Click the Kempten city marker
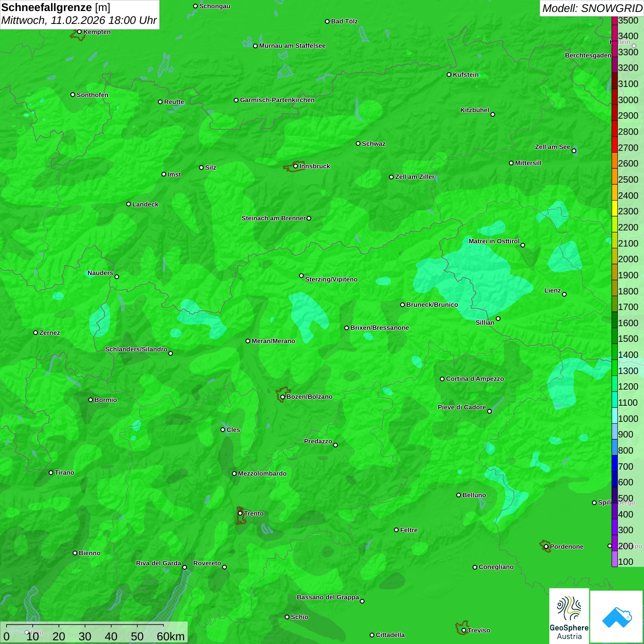This screenshot has width=644, height=644. 79,32
